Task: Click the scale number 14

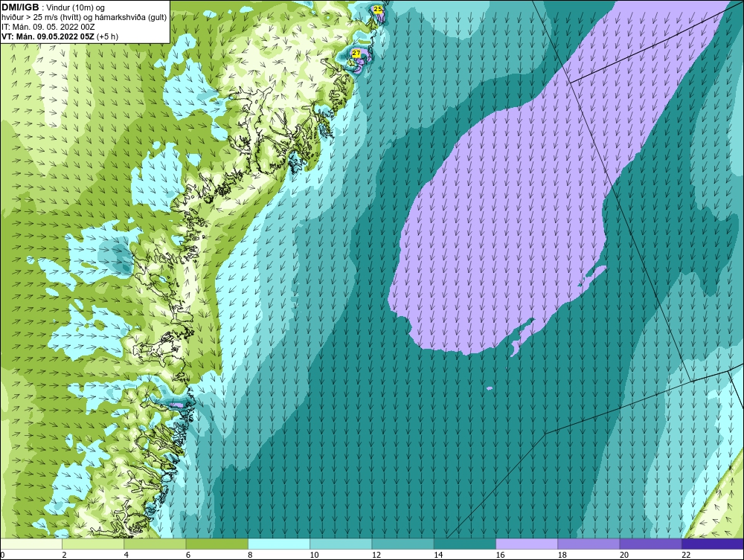Action: (438, 556)
